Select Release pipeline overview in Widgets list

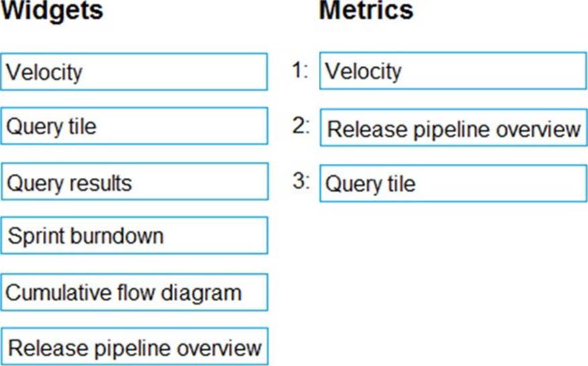point(134,347)
